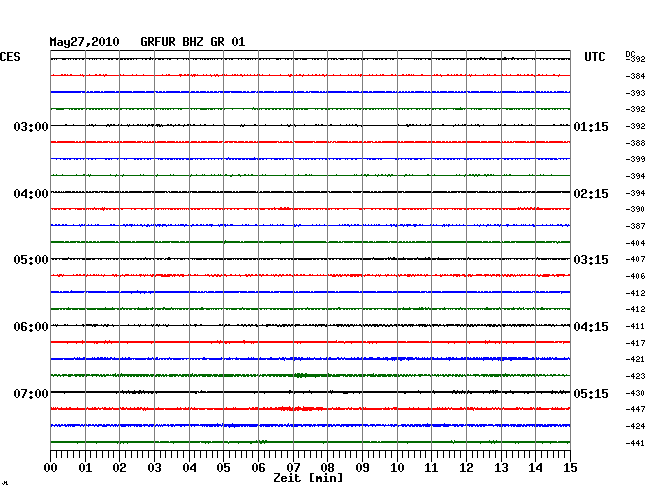Click the 12 minute tick label
This screenshot has width=650, height=494.
click(x=466, y=468)
